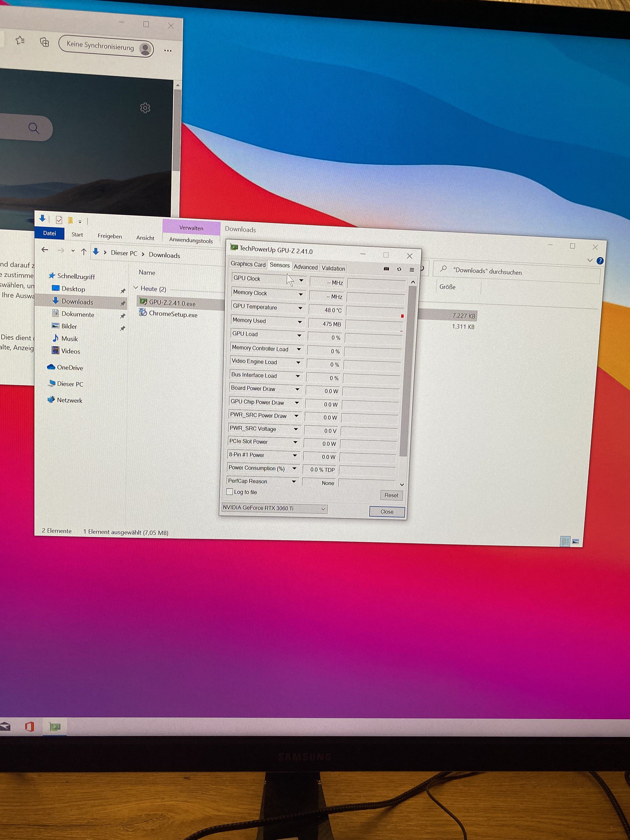Enable the Log to file checkbox
Image resolution: width=630 pixels, height=840 pixels.
click(x=229, y=491)
